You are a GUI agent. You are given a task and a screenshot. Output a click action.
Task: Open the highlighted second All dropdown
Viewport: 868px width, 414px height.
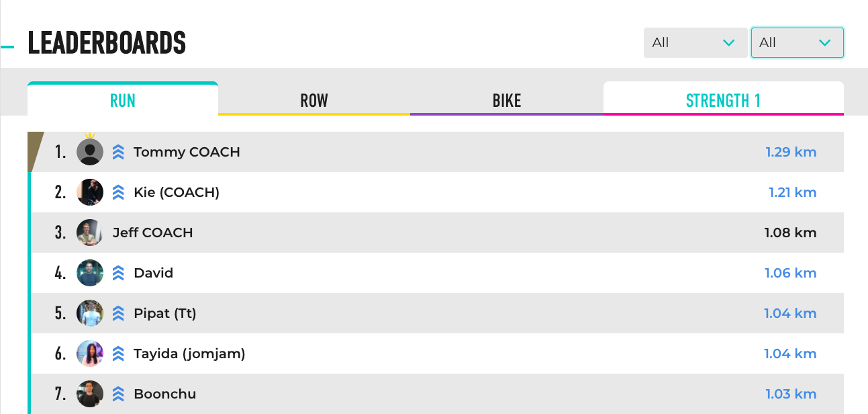797,42
